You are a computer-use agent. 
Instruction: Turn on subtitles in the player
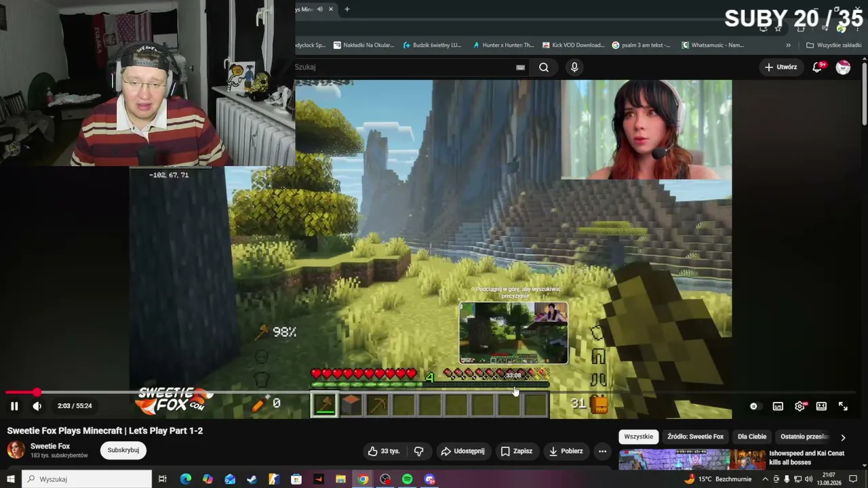[x=778, y=406]
